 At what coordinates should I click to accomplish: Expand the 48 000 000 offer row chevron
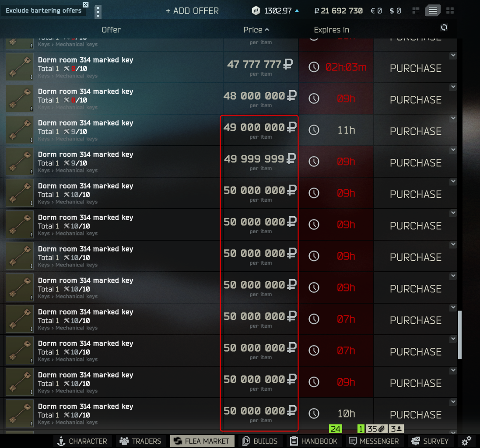[453, 87]
